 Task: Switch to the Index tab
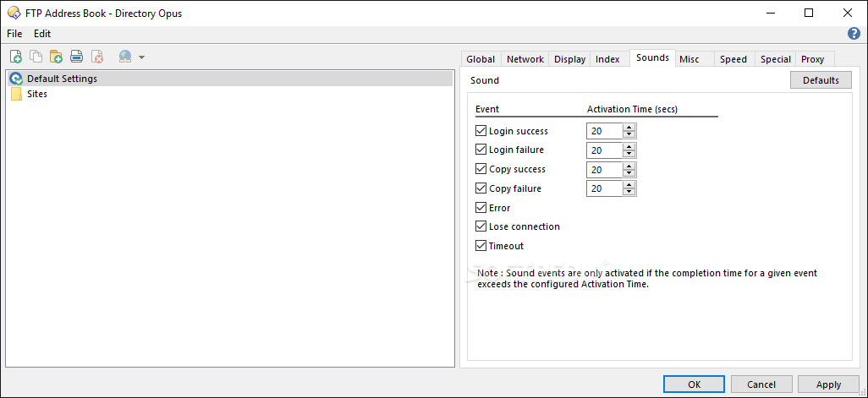click(607, 59)
